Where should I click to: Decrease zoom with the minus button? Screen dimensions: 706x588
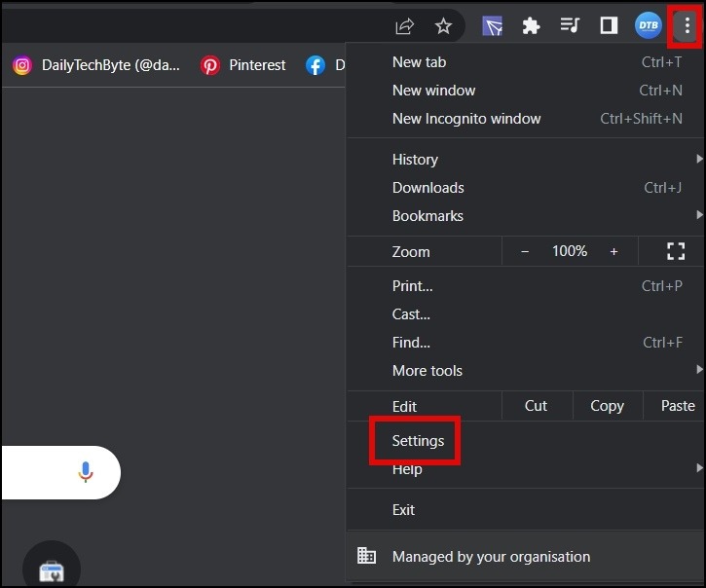point(525,251)
